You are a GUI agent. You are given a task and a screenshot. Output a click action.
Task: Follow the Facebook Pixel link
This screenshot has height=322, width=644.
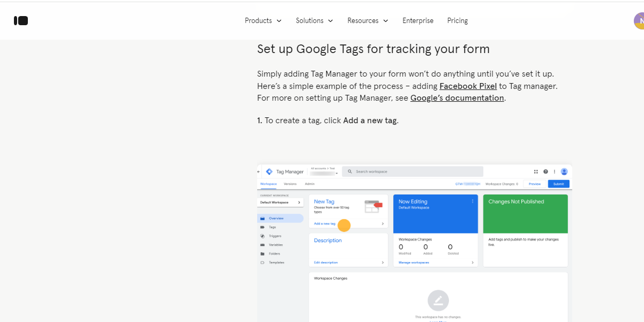coord(468,86)
